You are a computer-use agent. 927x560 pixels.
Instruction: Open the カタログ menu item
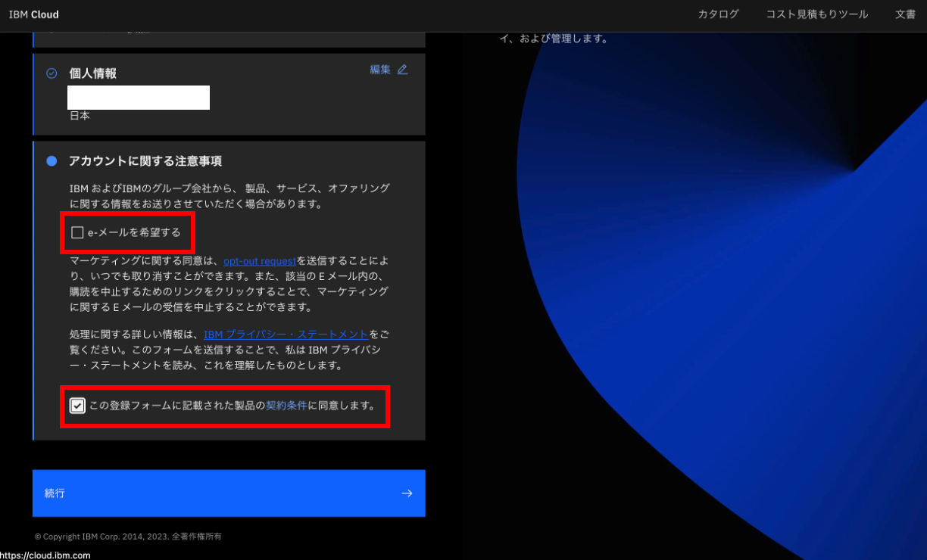pyautogui.click(x=718, y=14)
